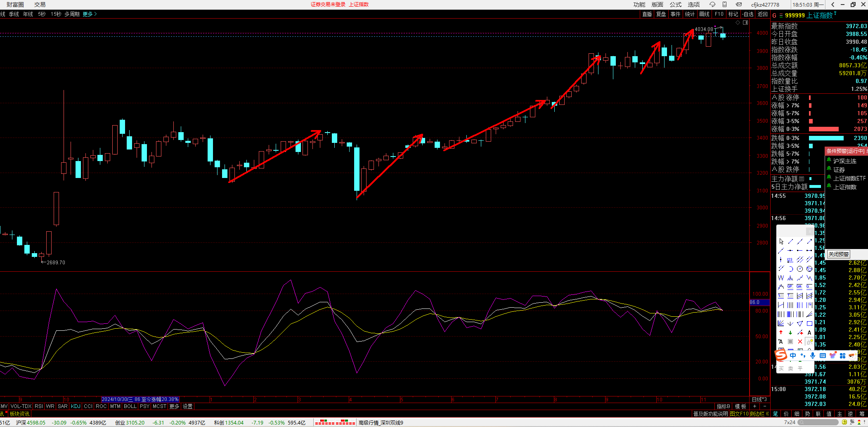Open the 公式 menu
The image size is (868, 427).
pos(676,5)
